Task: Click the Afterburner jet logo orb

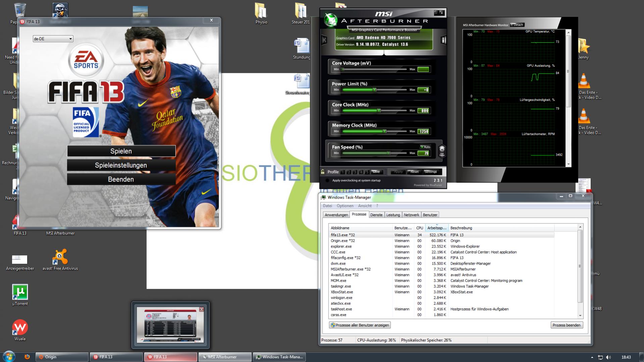Action: [330, 20]
